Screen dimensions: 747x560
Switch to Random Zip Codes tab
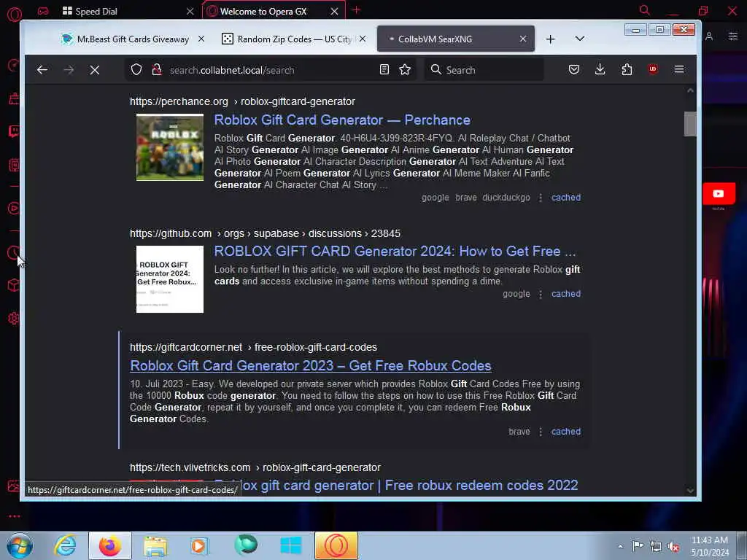(x=294, y=39)
